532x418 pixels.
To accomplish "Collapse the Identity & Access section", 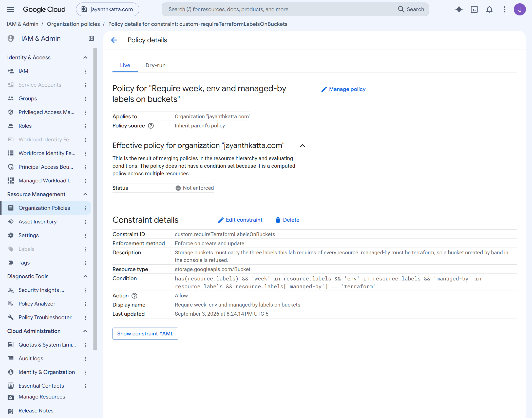I will point(85,58).
